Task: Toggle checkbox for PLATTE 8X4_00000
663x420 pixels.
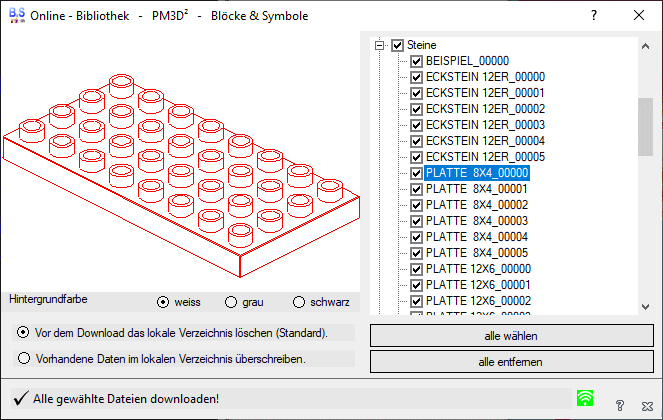Action: [416, 173]
